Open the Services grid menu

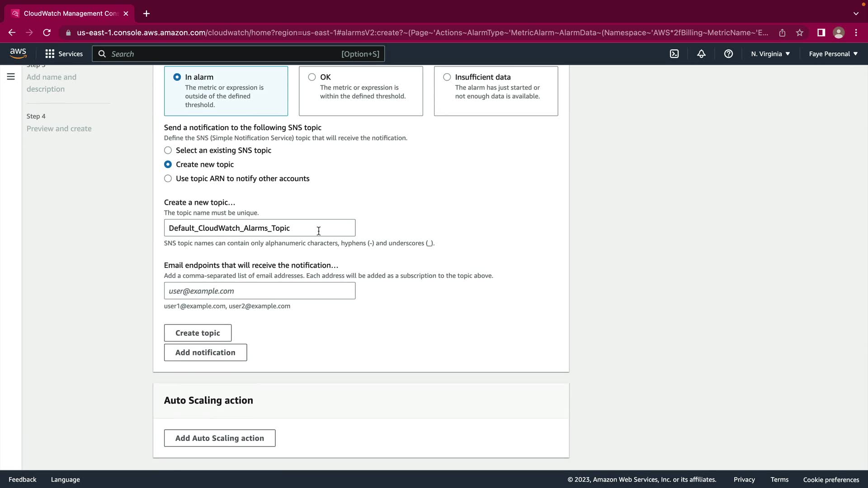(x=64, y=54)
